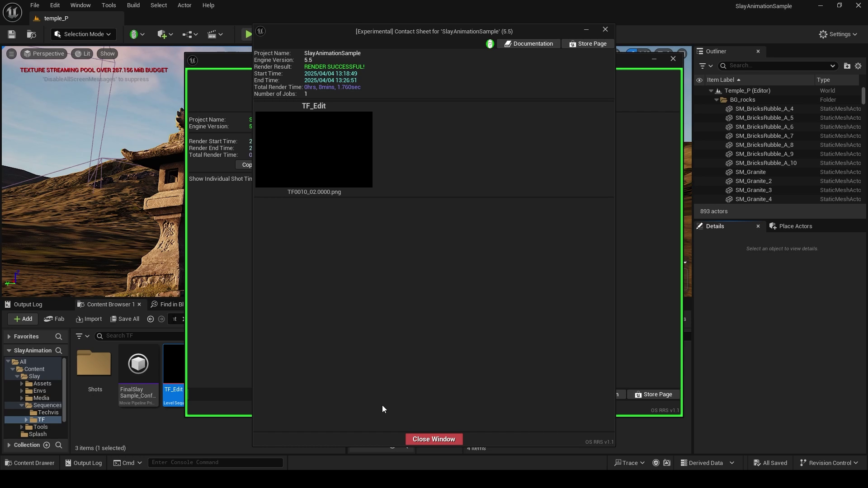Open the Tools menu
868x488 pixels.
tap(108, 5)
